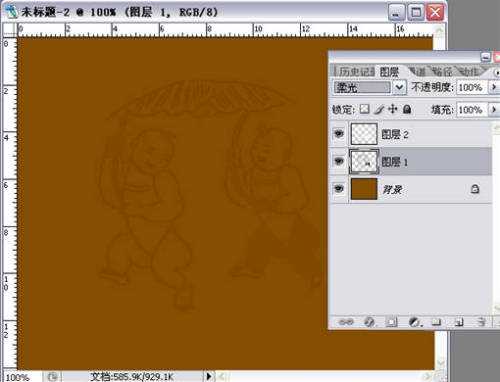This screenshot has height=382, width=500.
Task: Create new fill or adjustment layer
Action: 415,322
